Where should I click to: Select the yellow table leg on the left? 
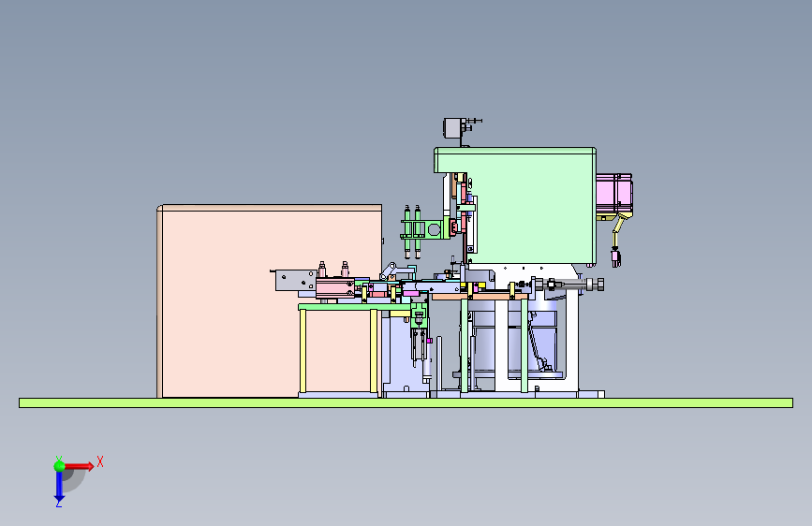[x=303, y=352]
